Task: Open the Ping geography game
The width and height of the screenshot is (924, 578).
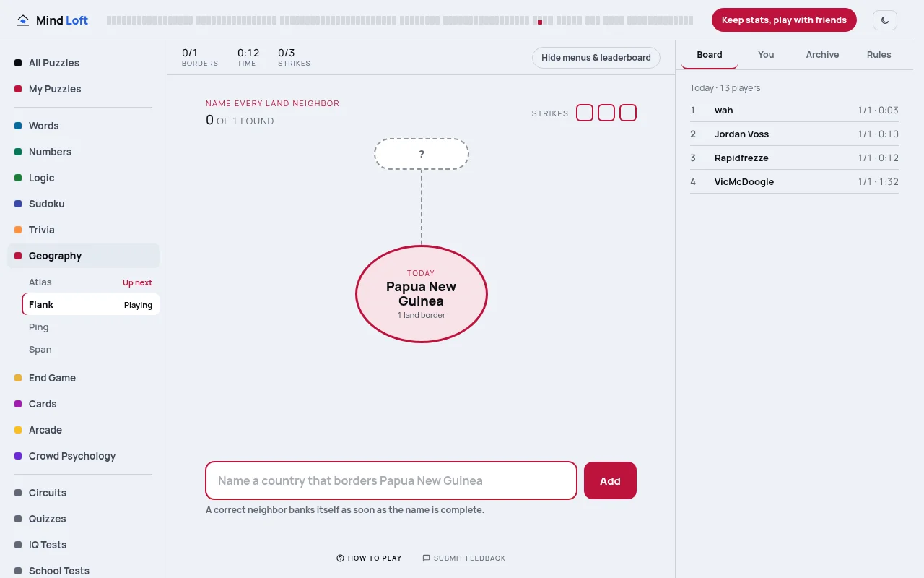Action: (x=90, y=327)
